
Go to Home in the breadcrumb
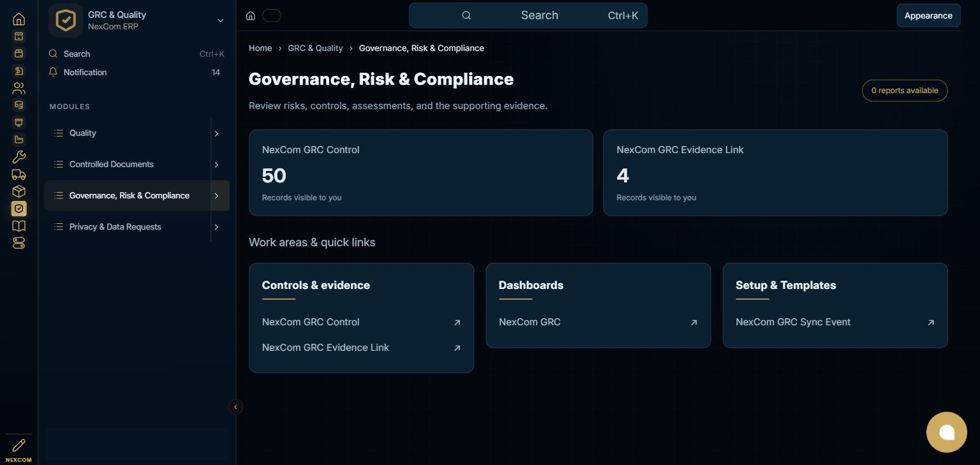260,48
